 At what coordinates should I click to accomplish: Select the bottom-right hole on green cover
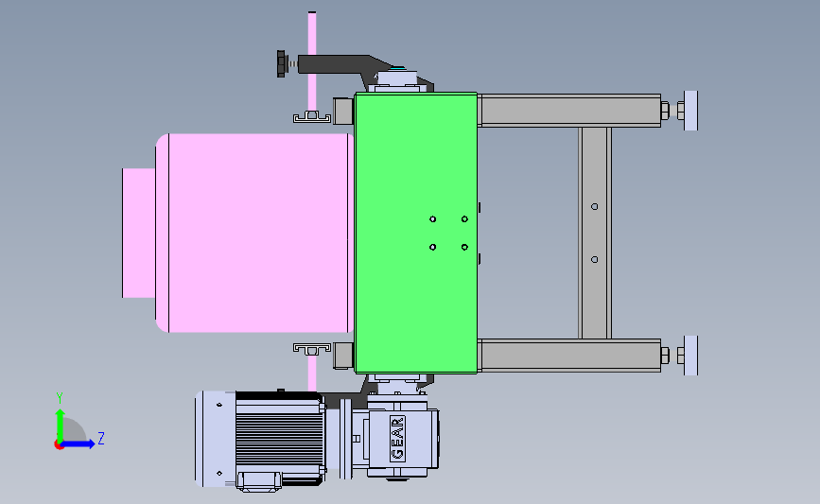[x=464, y=247]
